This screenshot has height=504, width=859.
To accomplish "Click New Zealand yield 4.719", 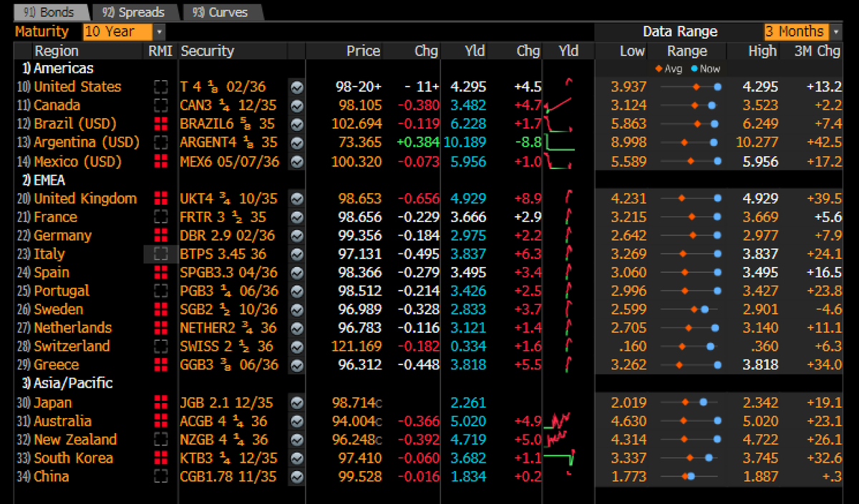I will pos(468,440).
